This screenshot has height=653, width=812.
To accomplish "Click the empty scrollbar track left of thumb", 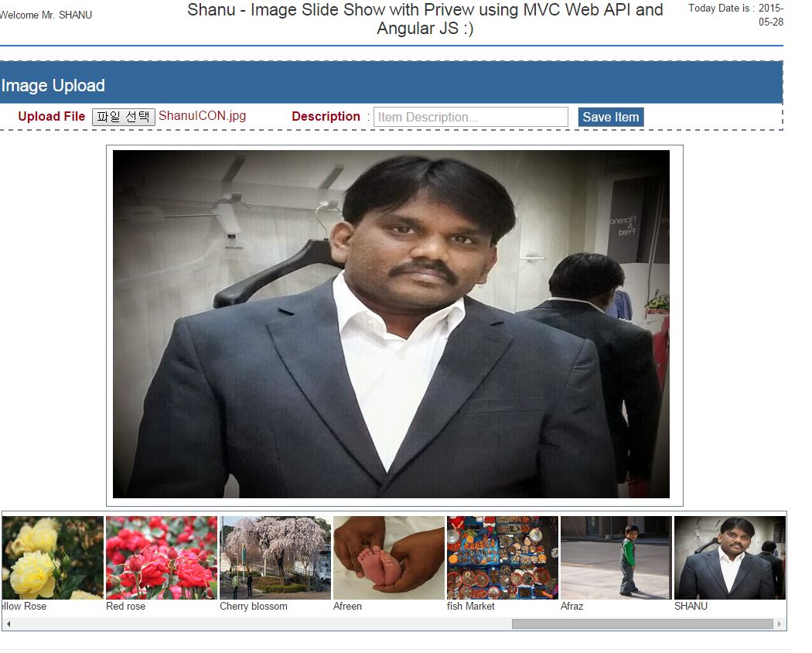I will coord(263,624).
